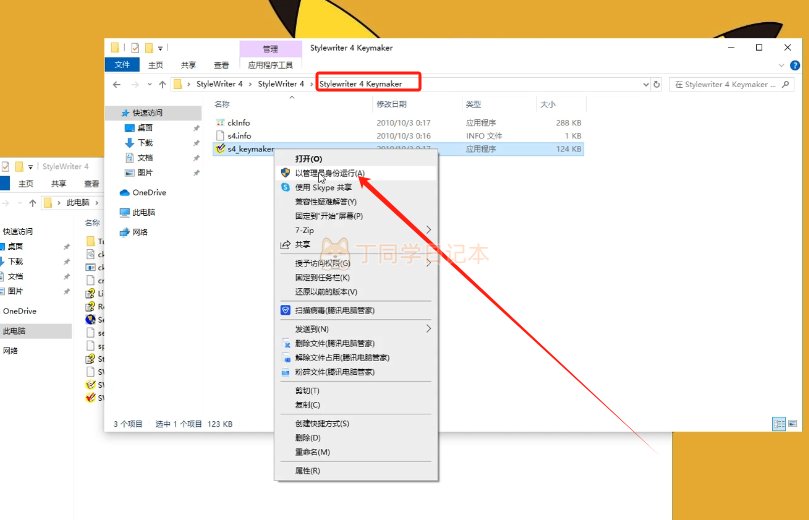Open recent locations dropdown beside forward arrow
Screen dimensions: 809x520
(x=150, y=85)
